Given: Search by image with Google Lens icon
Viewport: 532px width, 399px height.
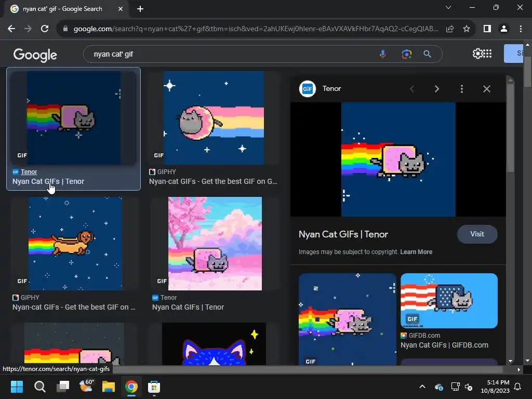Looking at the screenshot, I should 406,54.
